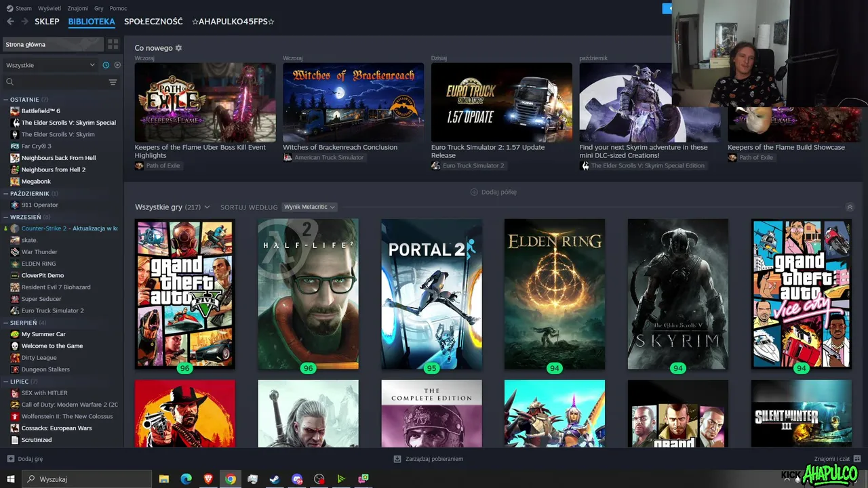The width and height of the screenshot is (868, 488).
Task: Open the Wszystkie filter dropdown
Action: (x=51, y=65)
